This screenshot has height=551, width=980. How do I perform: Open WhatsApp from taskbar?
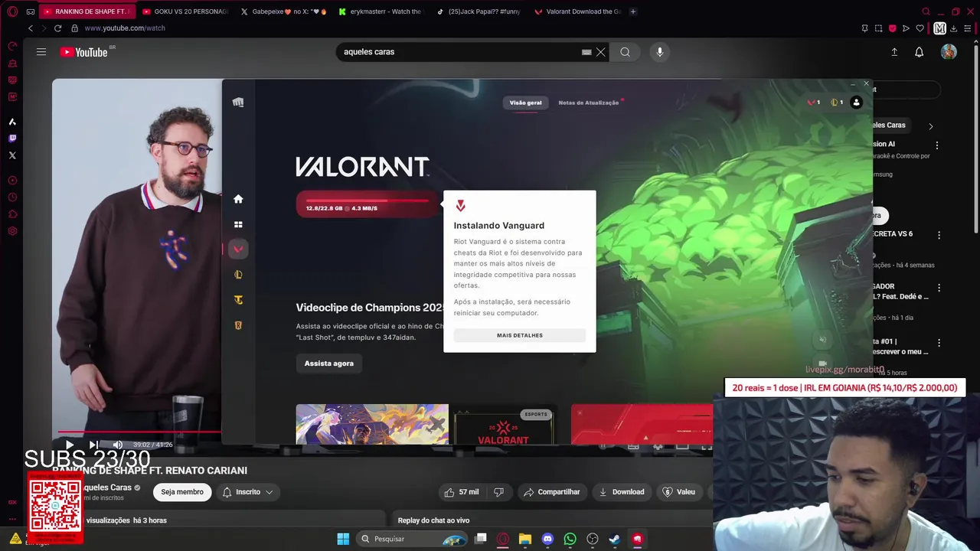click(570, 539)
